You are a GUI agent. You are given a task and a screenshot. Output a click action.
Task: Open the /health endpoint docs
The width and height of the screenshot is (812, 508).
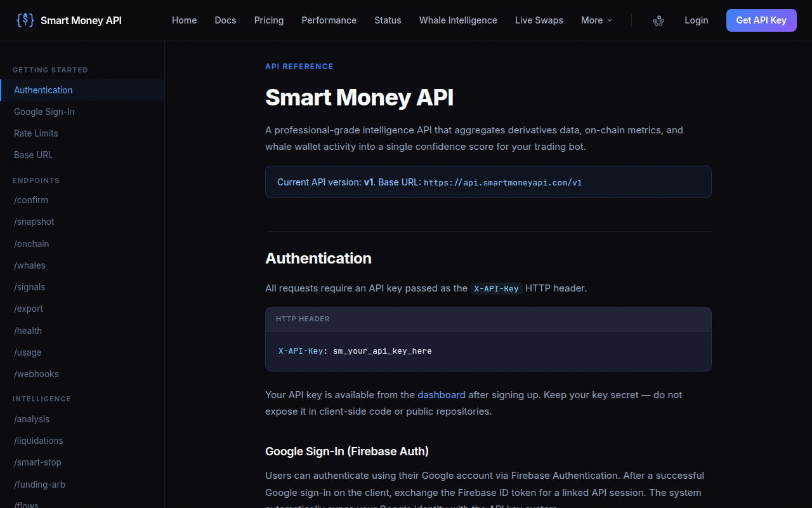(x=82, y=331)
